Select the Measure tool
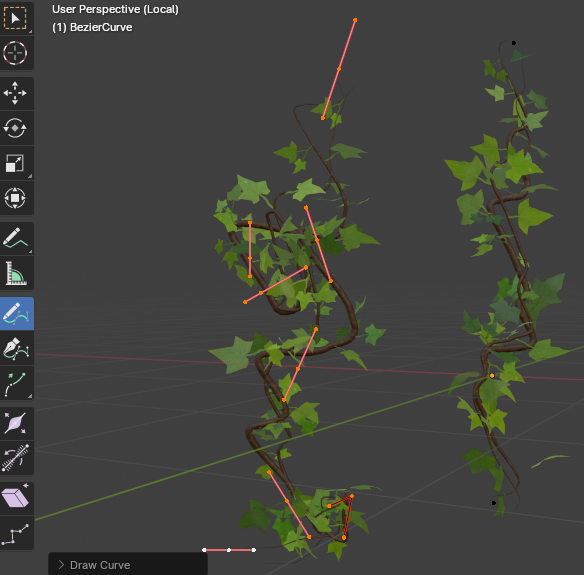Image resolution: width=584 pixels, height=575 pixels. (x=15, y=273)
